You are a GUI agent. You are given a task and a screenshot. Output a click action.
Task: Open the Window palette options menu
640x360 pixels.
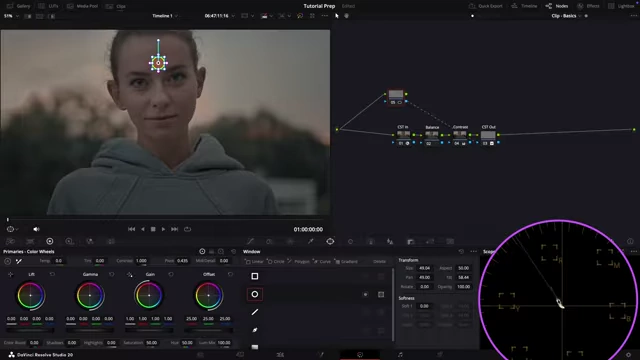[x=473, y=252]
